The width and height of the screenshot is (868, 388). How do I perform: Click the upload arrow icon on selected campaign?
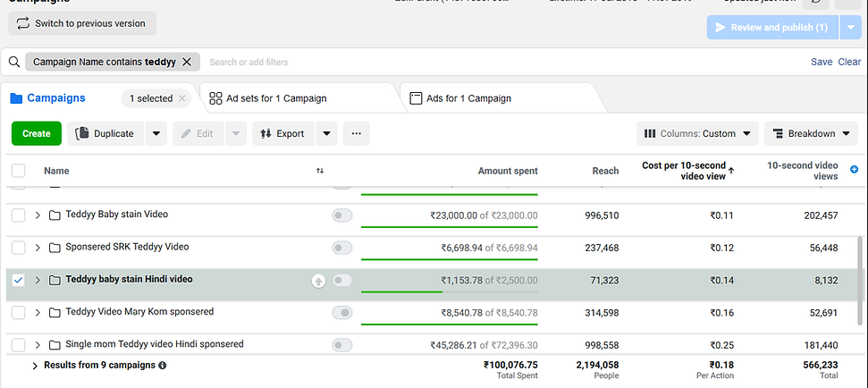(x=318, y=281)
